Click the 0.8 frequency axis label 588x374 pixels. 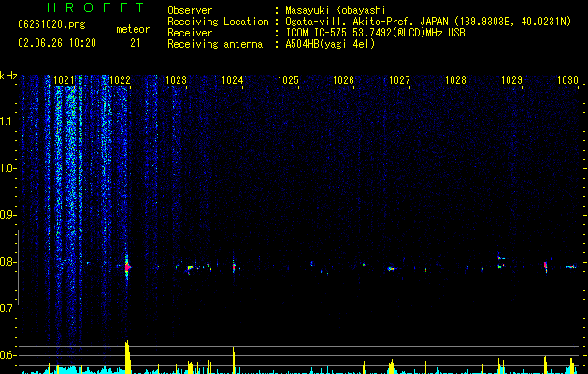(x=8, y=262)
